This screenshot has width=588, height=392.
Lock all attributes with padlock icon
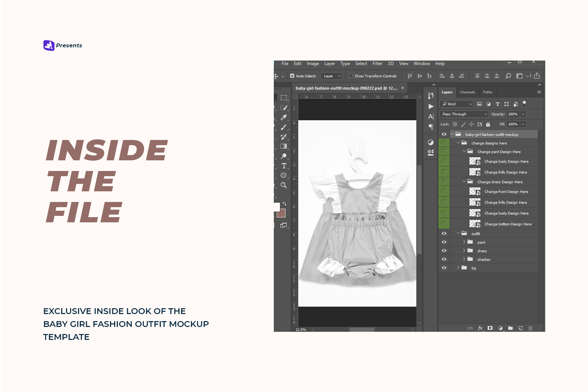coord(488,124)
